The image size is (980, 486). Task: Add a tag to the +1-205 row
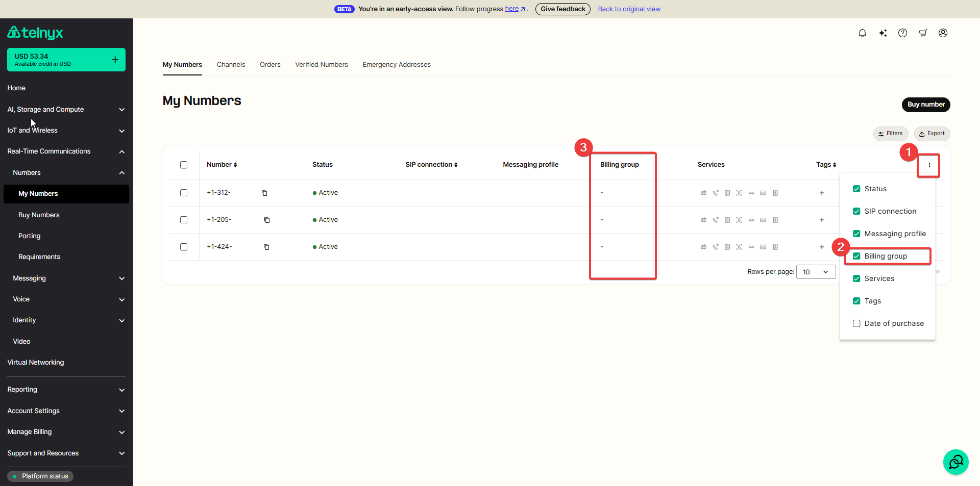(821, 220)
